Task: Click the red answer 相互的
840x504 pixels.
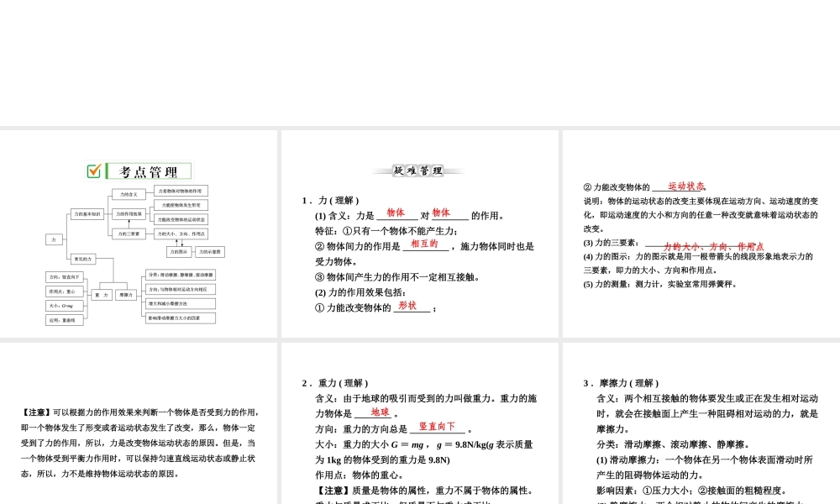Action: 424,244
